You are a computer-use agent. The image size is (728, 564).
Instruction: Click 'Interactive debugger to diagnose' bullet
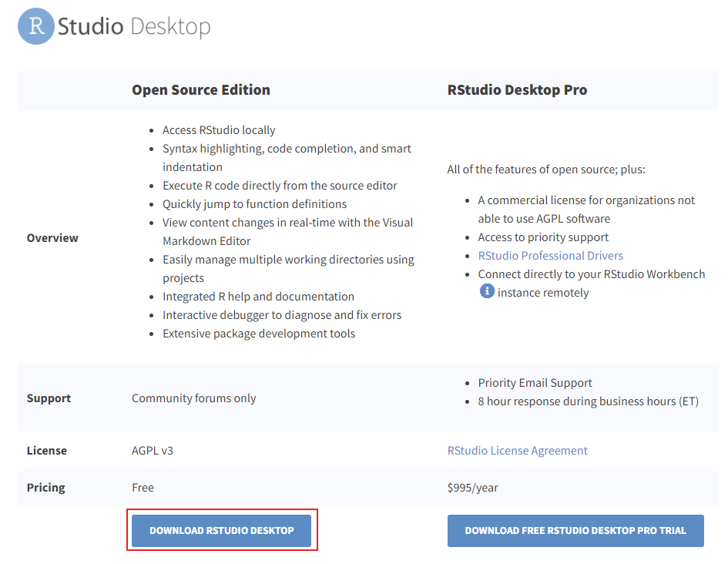282,315
